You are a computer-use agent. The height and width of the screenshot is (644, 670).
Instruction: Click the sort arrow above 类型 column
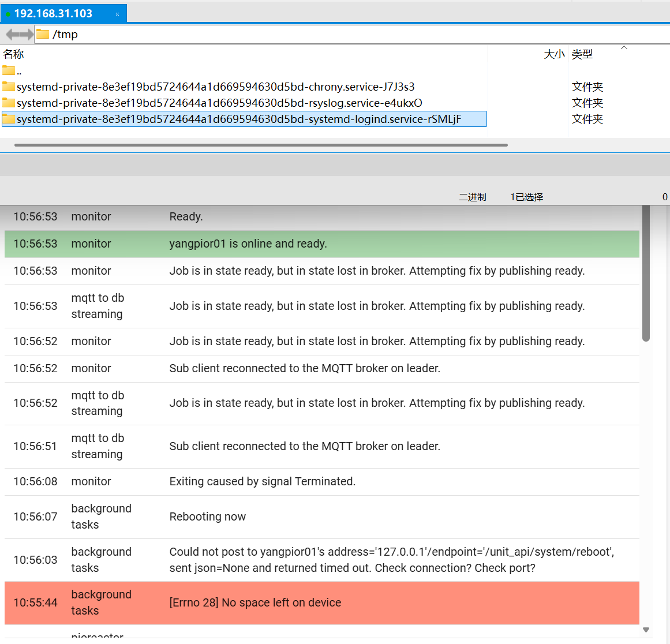(624, 48)
